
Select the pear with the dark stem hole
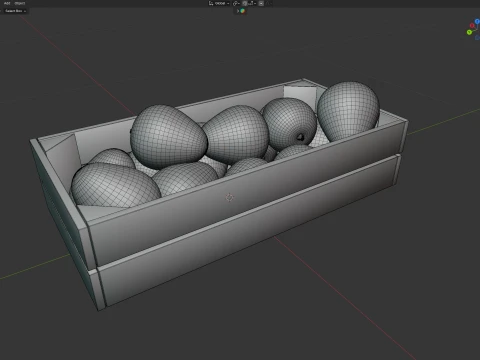tap(289, 123)
